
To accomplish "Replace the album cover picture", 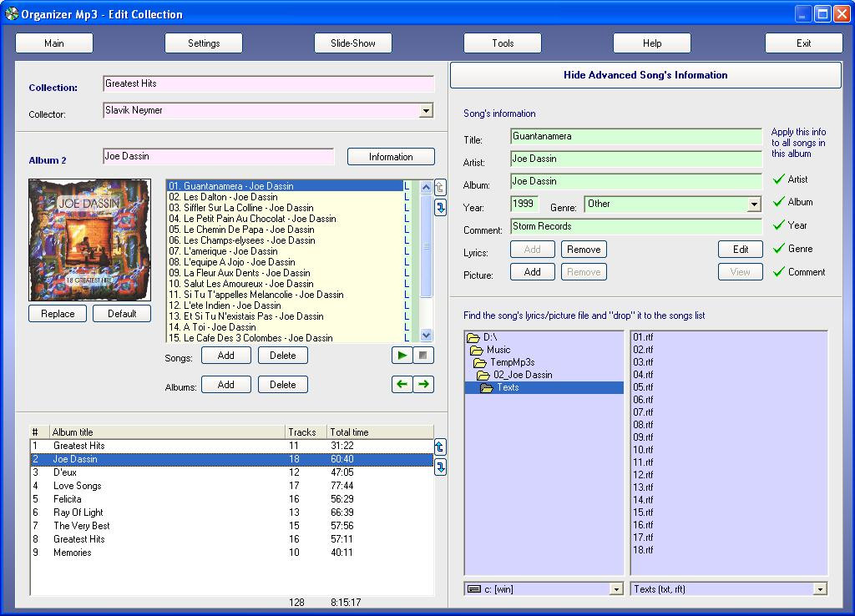I will pyautogui.click(x=58, y=314).
